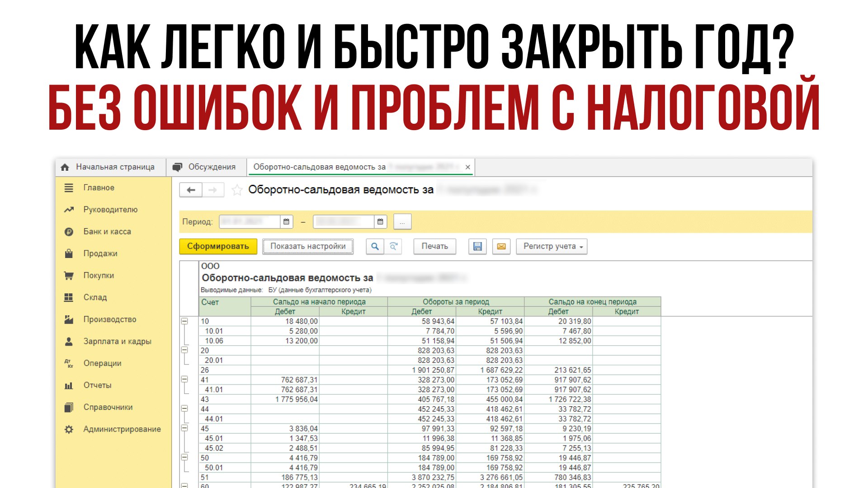Click the home icon in tab bar
Image resolution: width=868 pixels, height=488 pixels.
click(x=65, y=167)
